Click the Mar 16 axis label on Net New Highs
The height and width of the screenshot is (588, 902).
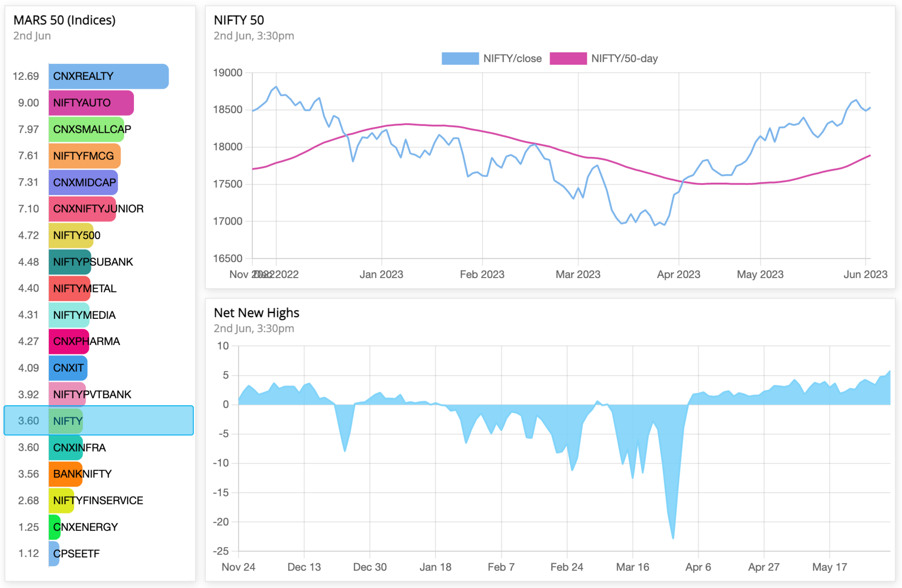point(632,567)
